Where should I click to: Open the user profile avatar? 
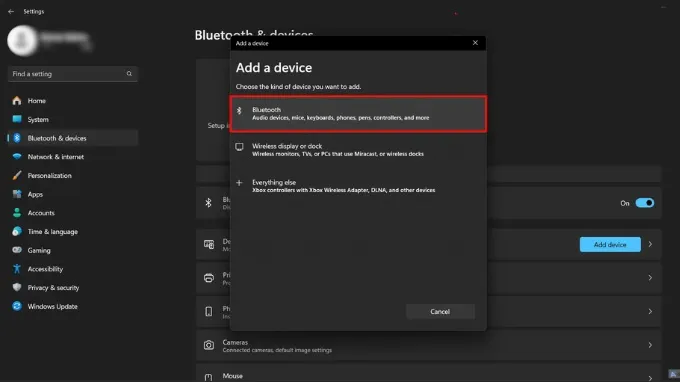(22, 40)
